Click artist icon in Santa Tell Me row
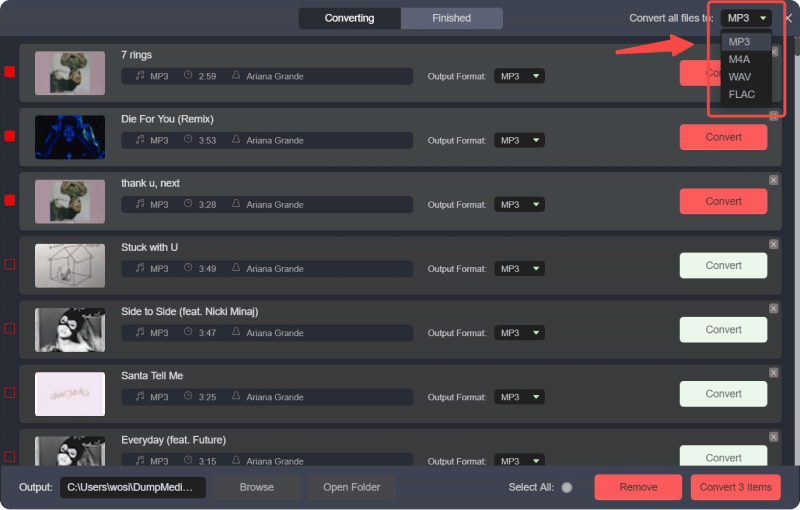The height and width of the screenshot is (510, 800). coord(236,396)
